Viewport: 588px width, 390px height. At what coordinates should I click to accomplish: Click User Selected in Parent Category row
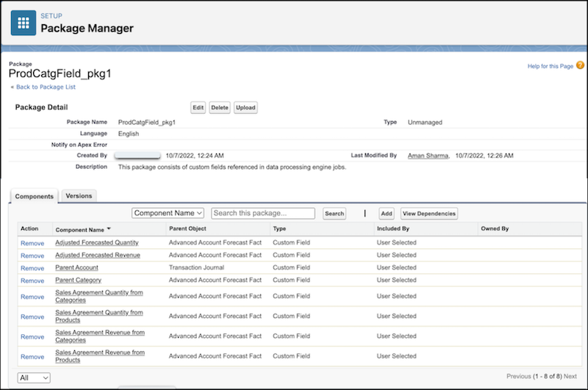pos(396,280)
